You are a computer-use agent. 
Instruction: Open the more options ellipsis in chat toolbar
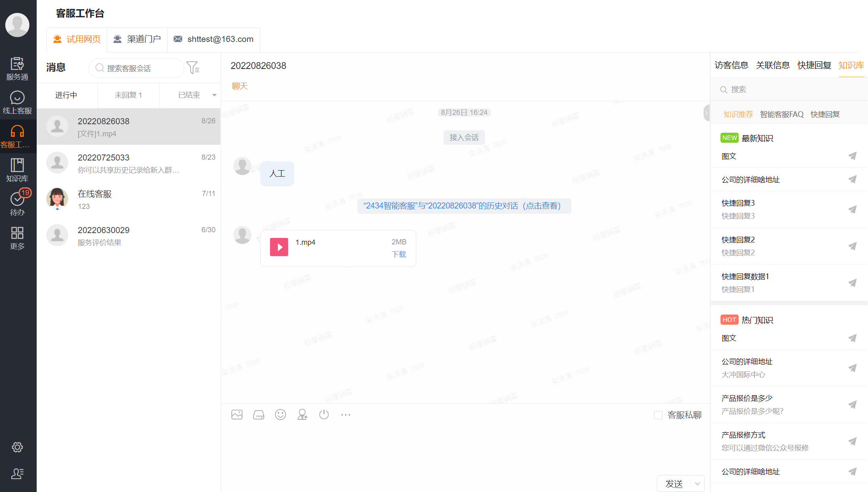pyautogui.click(x=346, y=415)
